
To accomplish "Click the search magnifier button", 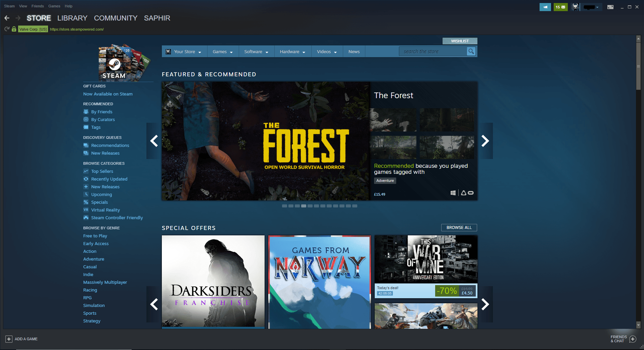I will (x=471, y=51).
